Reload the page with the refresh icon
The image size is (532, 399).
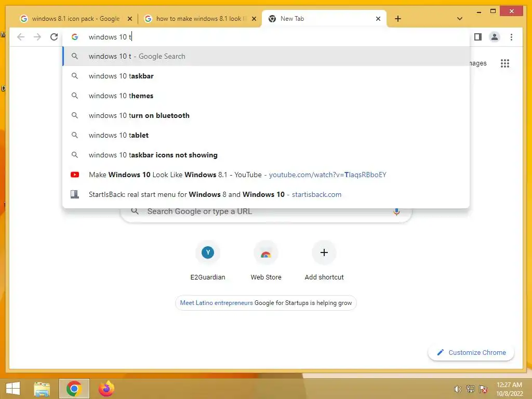pos(54,37)
